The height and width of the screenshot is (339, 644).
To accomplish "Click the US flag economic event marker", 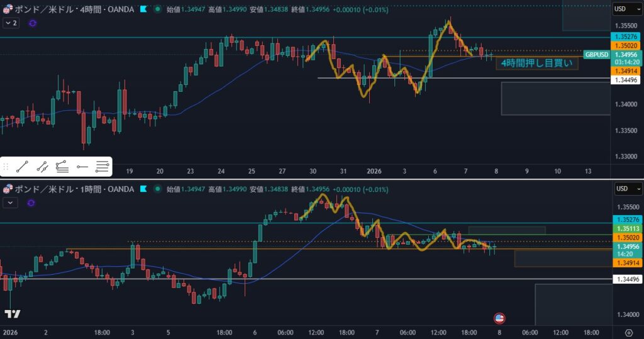I will pyautogui.click(x=499, y=318).
